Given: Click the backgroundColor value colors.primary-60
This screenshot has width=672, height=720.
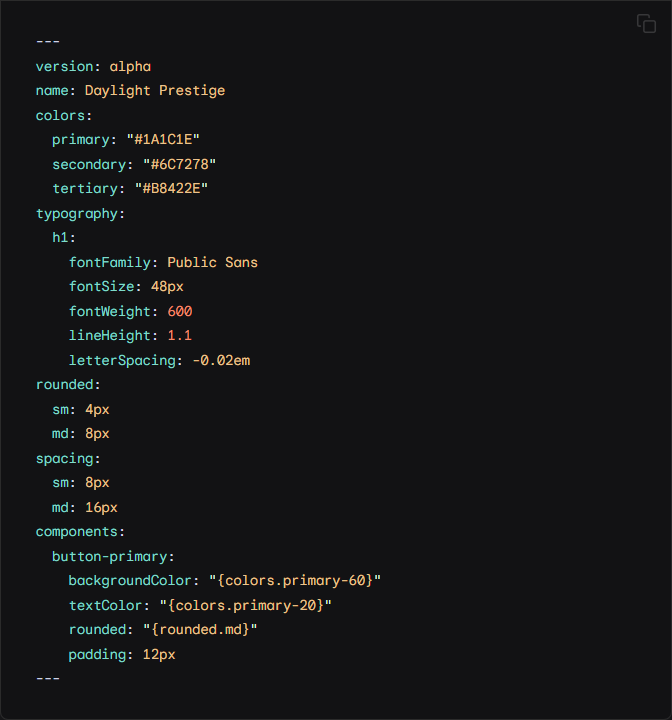Looking at the screenshot, I should click(295, 581).
